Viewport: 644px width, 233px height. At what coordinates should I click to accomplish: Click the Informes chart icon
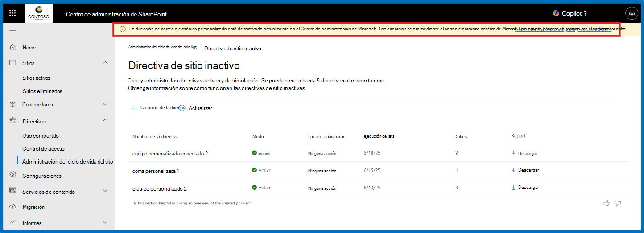tap(13, 222)
